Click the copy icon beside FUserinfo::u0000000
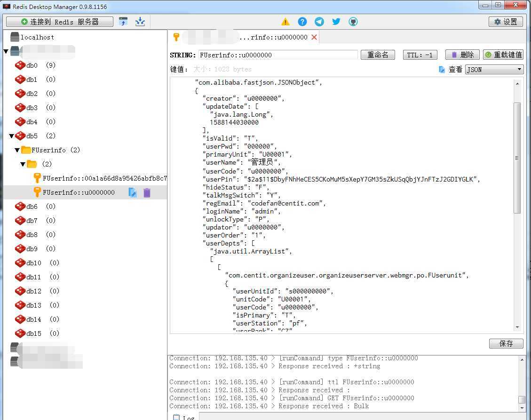Viewport: 531px width, 420px height. click(x=133, y=193)
